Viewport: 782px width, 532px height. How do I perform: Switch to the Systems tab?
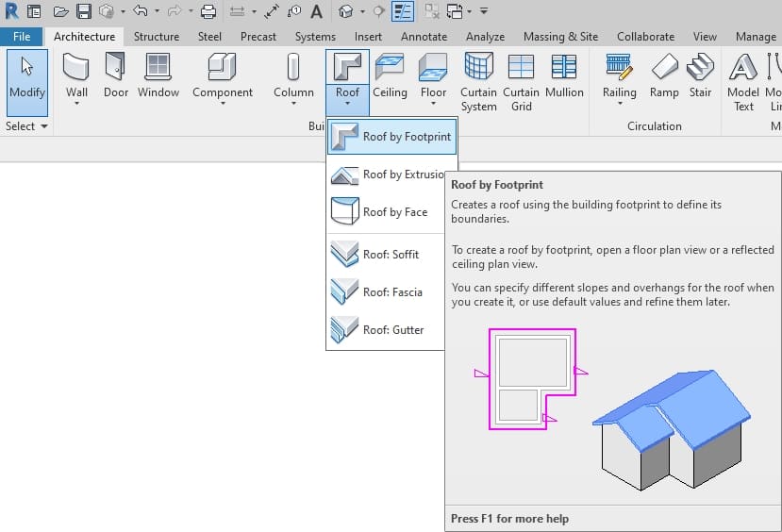pyautogui.click(x=315, y=37)
